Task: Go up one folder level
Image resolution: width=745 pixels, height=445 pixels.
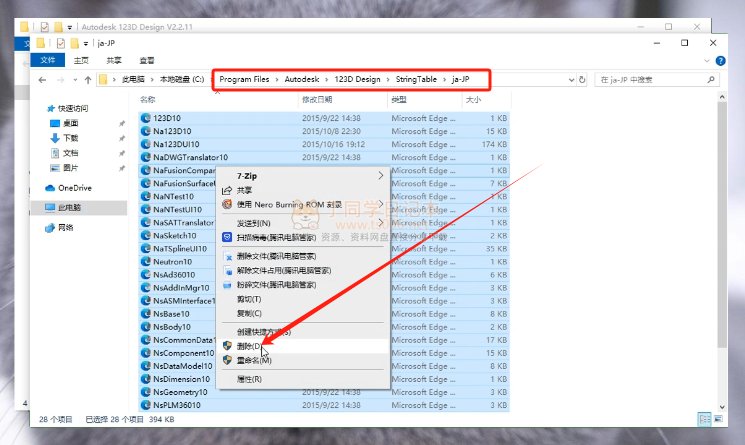Action: 88,80
